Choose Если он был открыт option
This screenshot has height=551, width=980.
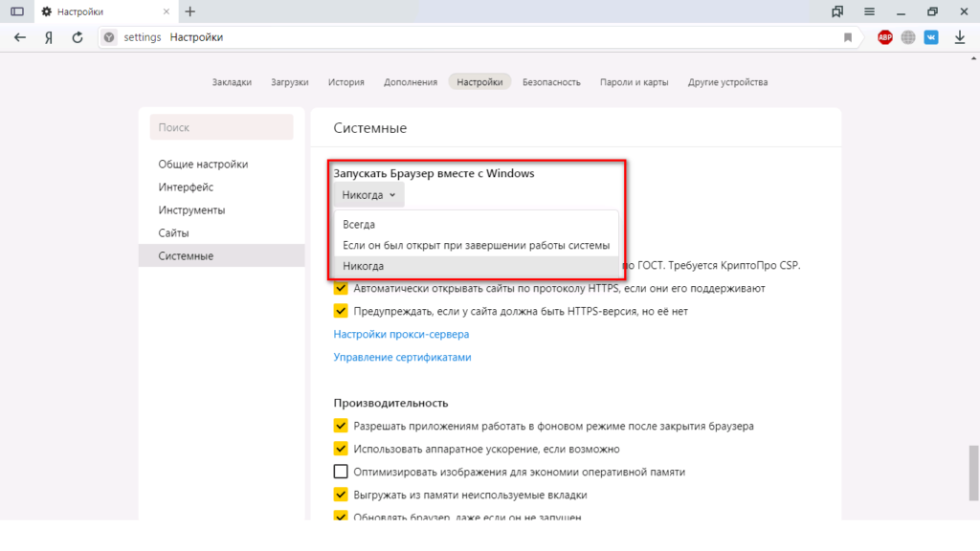(x=477, y=246)
